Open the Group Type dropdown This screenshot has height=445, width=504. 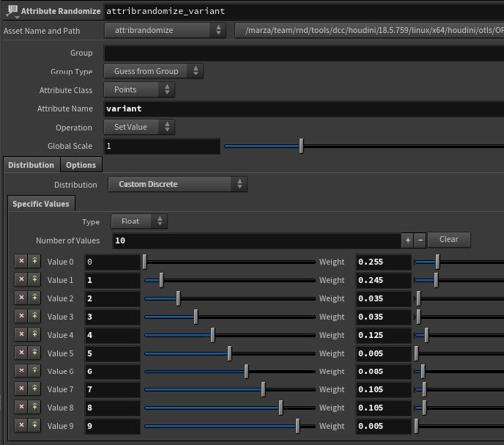tap(153, 71)
